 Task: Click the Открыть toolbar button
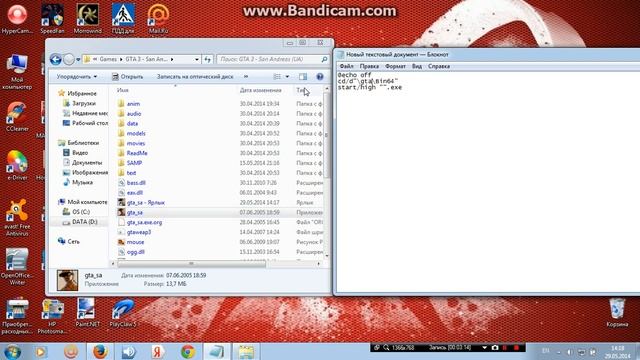tap(127, 76)
